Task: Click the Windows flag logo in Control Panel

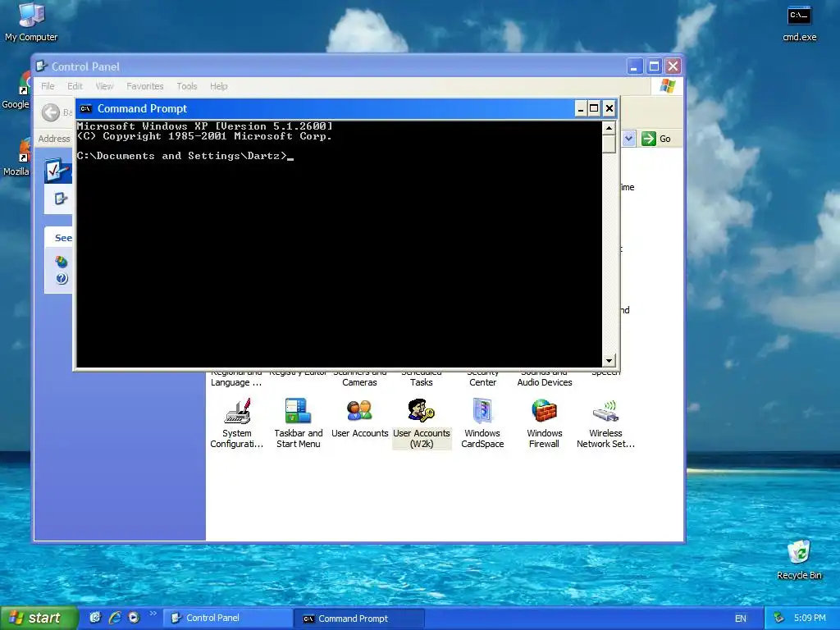Action: (668, 86)
